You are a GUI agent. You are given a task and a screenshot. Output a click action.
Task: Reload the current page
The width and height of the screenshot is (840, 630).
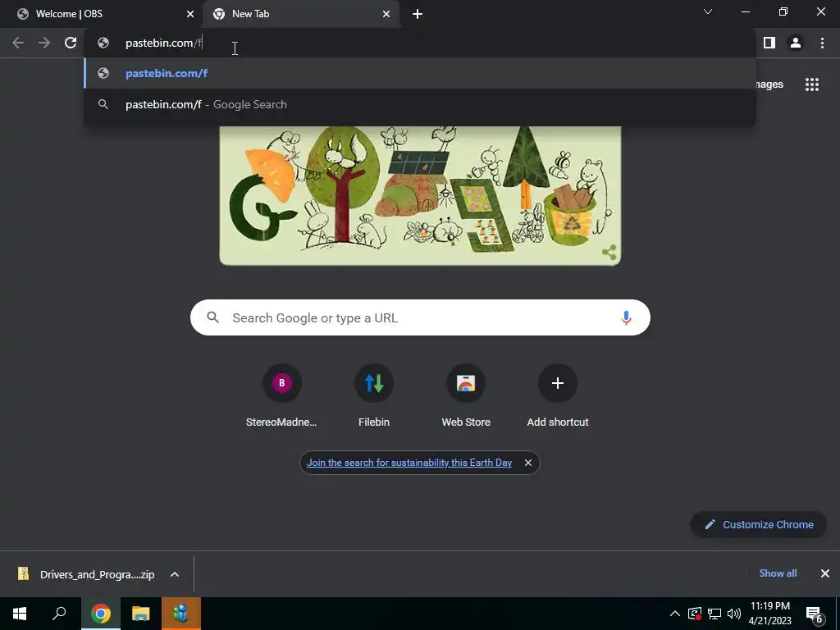[71, 43]
